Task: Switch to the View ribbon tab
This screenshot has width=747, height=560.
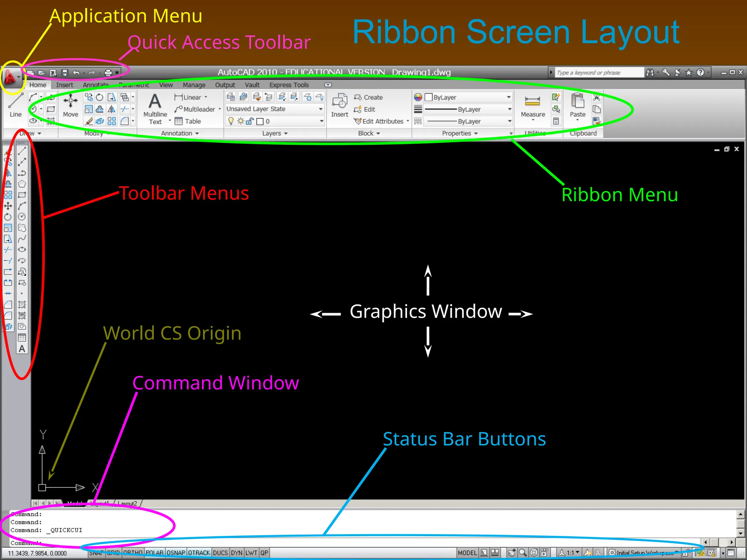Action: point(166,85)
